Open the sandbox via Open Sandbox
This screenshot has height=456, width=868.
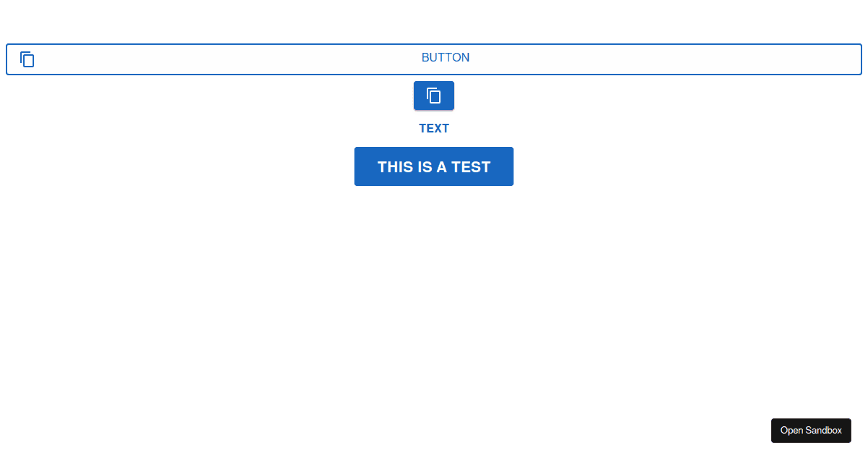click(x=811, y=431)
